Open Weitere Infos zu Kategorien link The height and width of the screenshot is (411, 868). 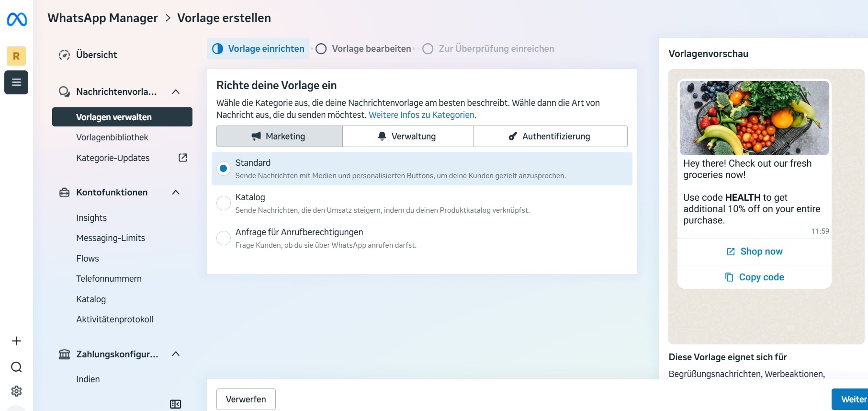(x=422, y=115)
